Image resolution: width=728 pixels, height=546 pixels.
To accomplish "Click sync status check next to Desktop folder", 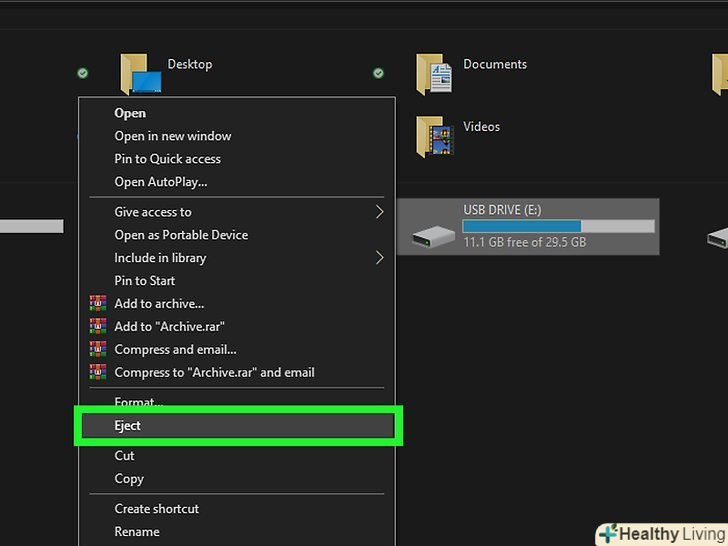I will 83,73.
